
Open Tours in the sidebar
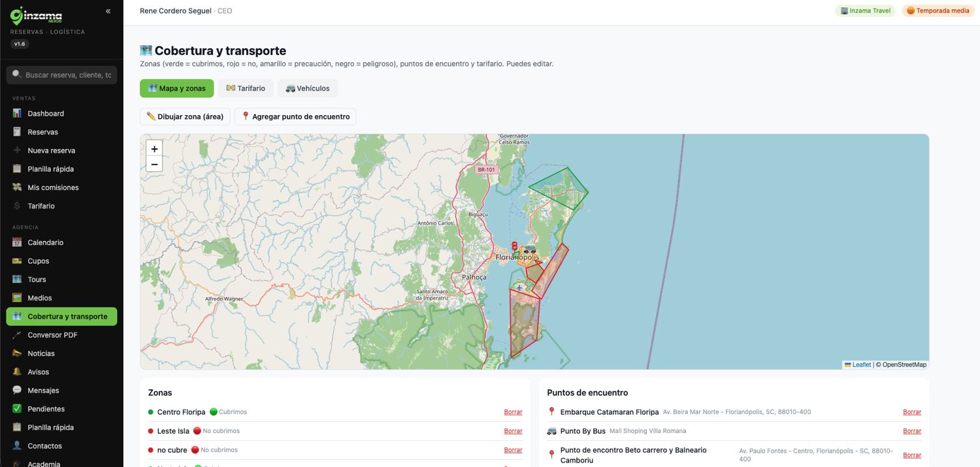[x=61, y=280]
